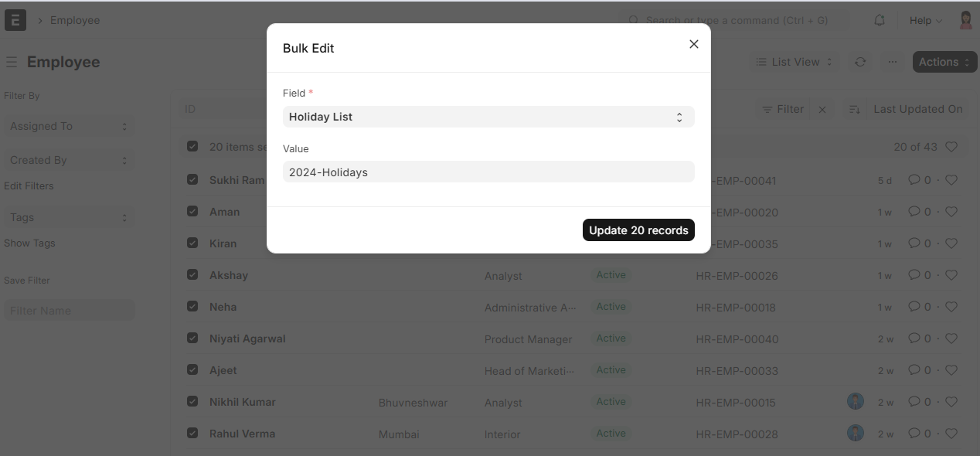Clear the filter with the X icon

click(822, 110)
